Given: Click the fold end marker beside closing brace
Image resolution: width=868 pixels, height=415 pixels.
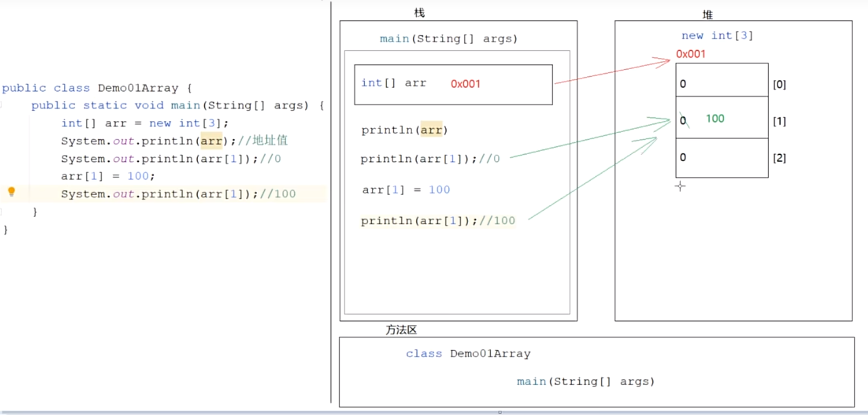Looking at the screenshot, I should [x=1, y=211].
